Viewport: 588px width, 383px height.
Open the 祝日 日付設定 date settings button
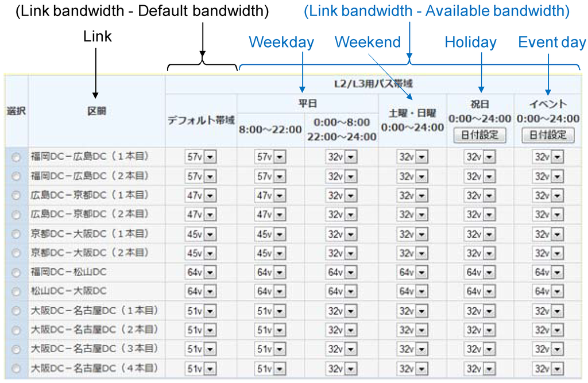click(x=479, y=135)
